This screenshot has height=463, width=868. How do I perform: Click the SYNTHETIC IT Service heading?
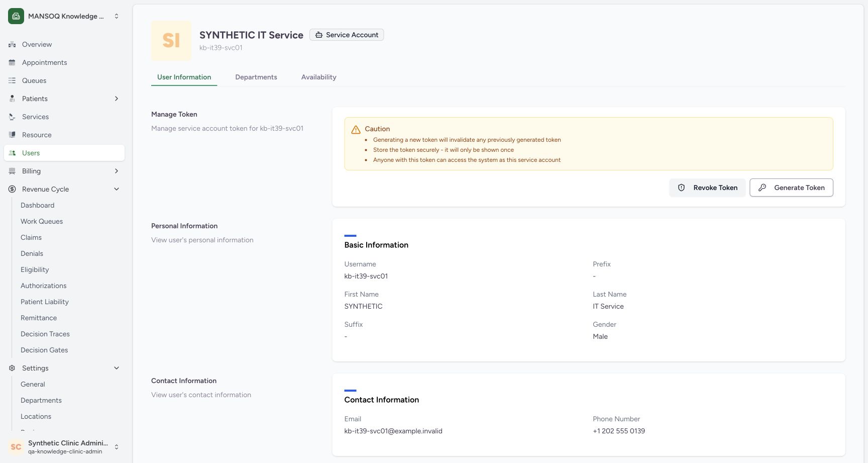click(251, 35)
